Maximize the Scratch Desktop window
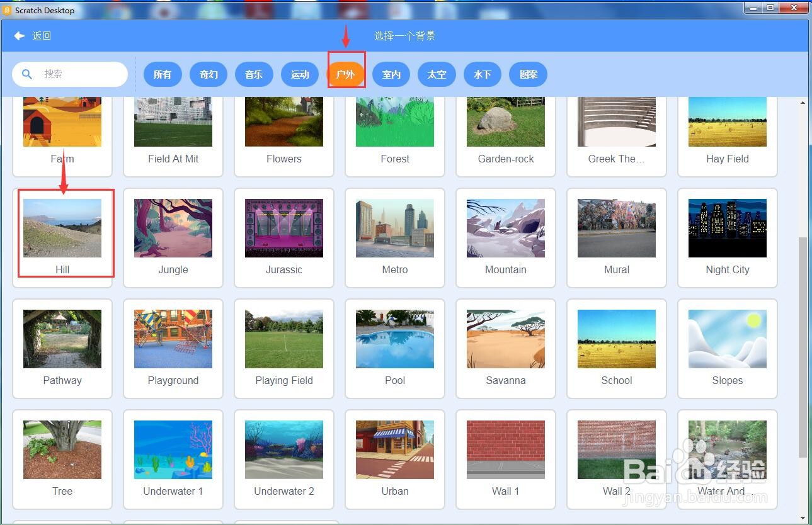Image resolution: width=812 pixels, height=525 pixels. [770, 8]
